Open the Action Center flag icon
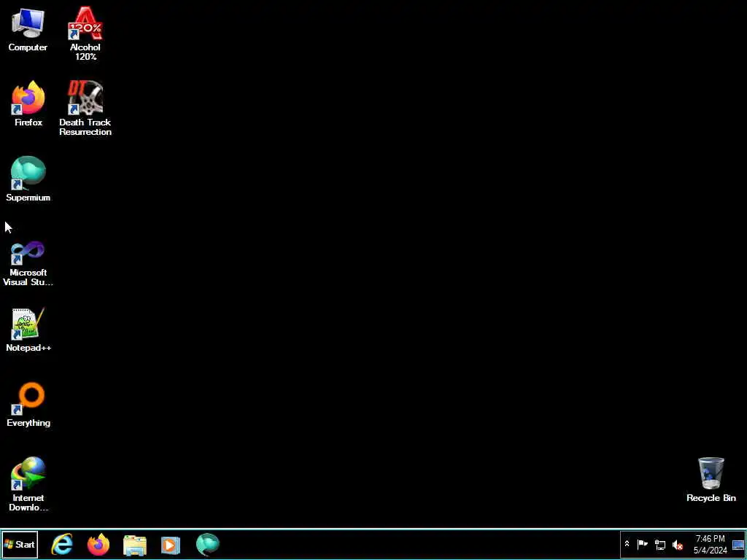 [642, 544]
